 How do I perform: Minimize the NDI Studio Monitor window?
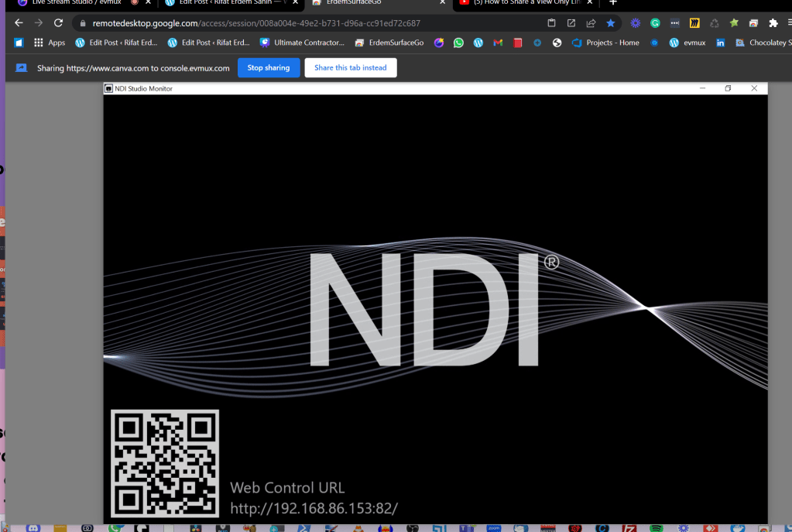702,88
